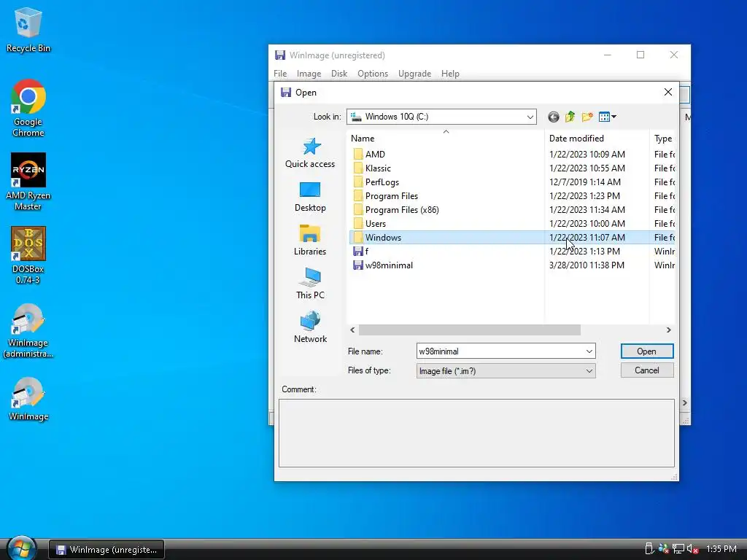Viewport: 747px width, 560px height.
Task: Open the Help menu in WinImage
Action: [450, 74]
